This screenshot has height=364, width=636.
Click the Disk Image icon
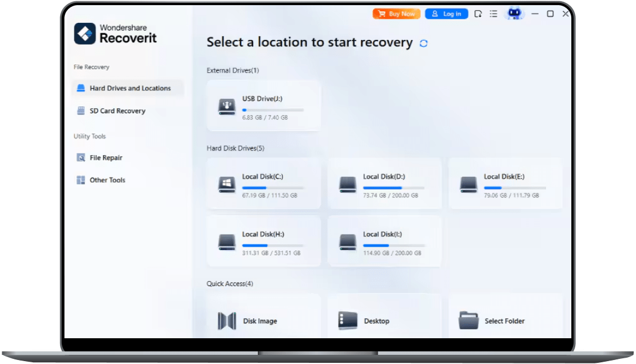[227, 321]
